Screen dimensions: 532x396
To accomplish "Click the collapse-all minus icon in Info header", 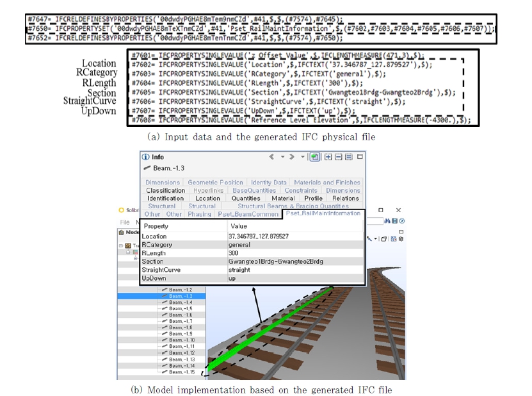I will click(338, 157).
